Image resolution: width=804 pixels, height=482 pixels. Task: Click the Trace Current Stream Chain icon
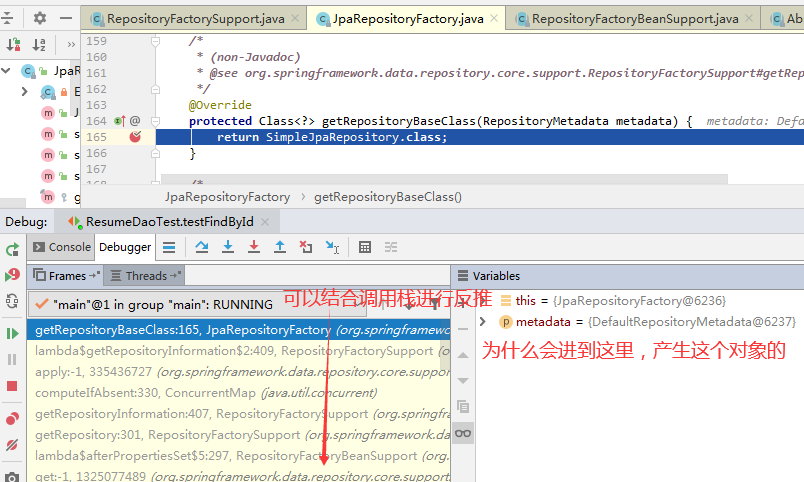(391, 248)
